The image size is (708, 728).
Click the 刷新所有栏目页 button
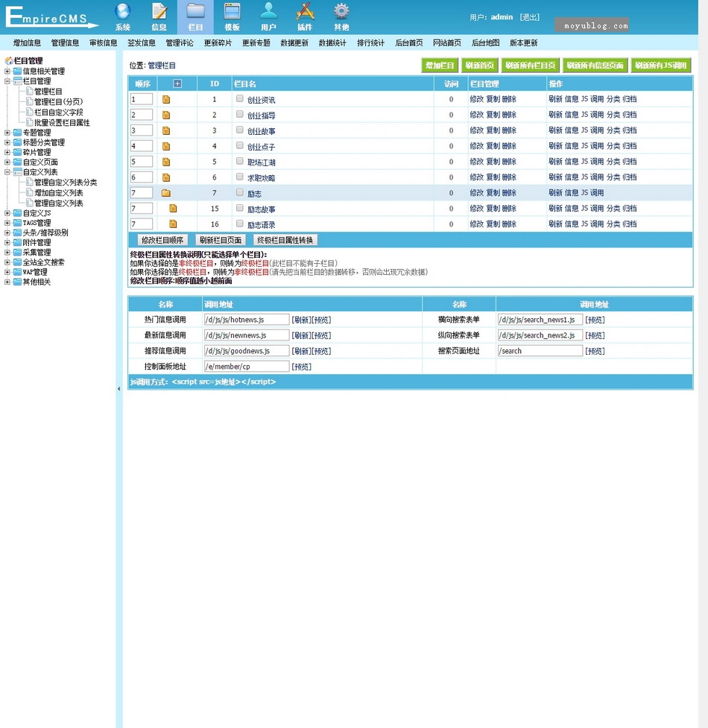530,66
